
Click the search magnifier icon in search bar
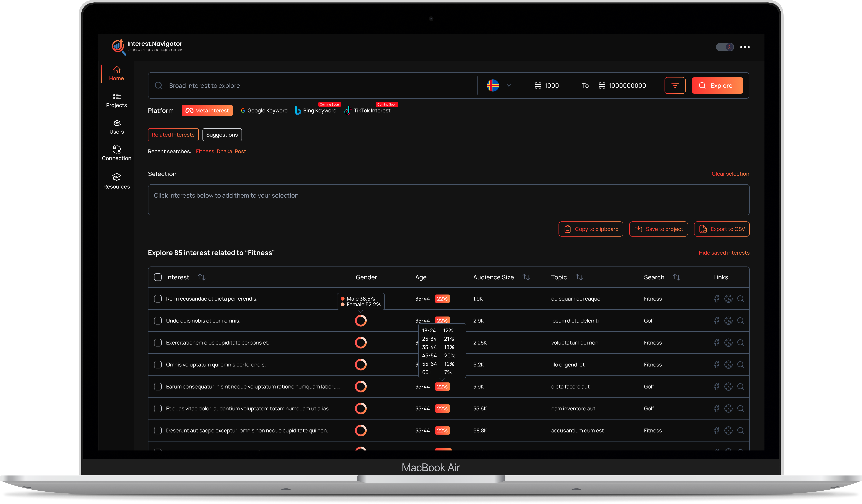[158, 85]
